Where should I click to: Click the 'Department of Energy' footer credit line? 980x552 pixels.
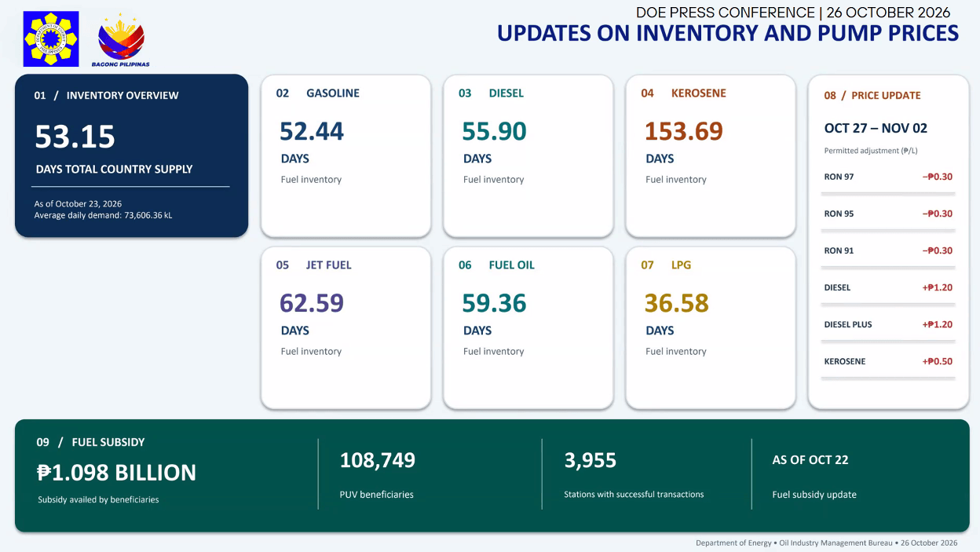click(x=827, y=543)
